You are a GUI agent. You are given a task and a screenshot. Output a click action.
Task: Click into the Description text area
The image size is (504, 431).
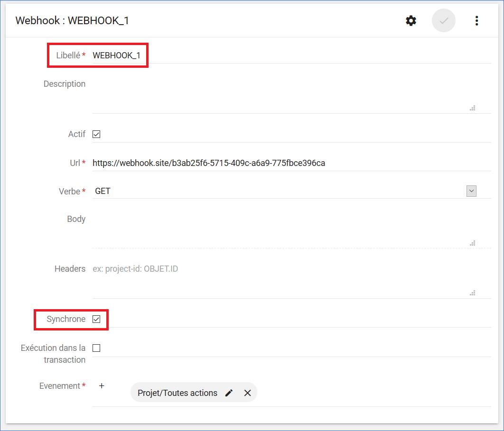pyautogui.click(x=291, y=95)
